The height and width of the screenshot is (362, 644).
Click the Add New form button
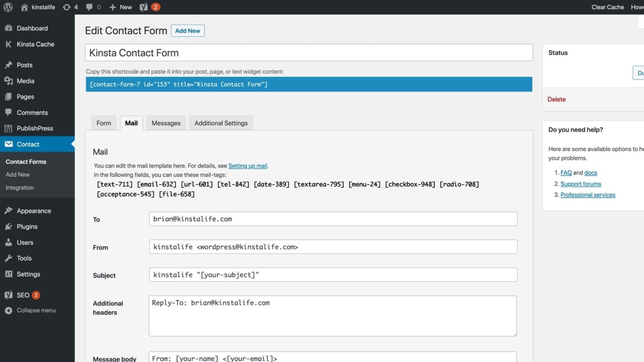click(x=187, y=31)
